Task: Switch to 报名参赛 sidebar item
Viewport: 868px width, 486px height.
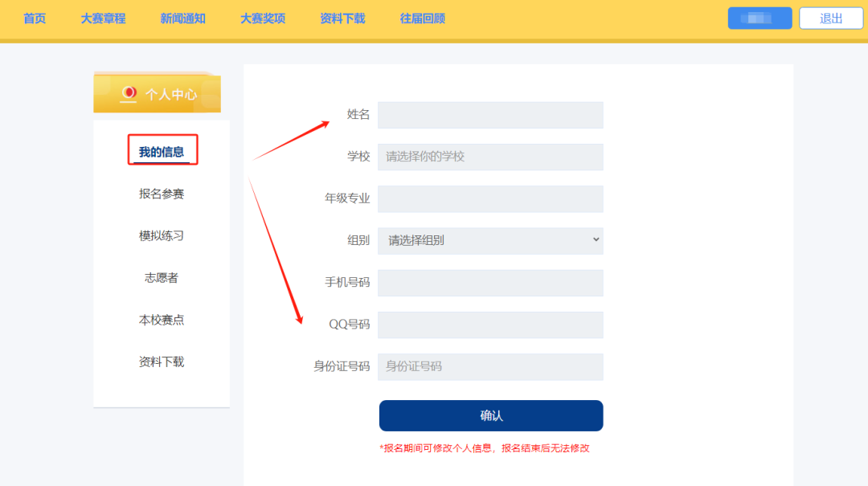Action: (162, 194)
